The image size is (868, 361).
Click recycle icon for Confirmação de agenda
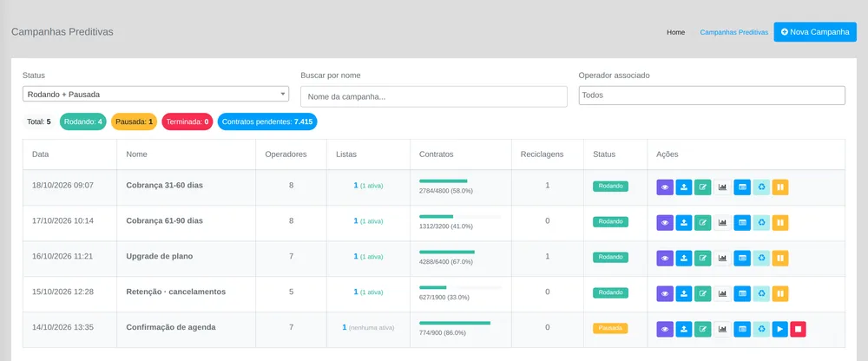click(761, 330)
